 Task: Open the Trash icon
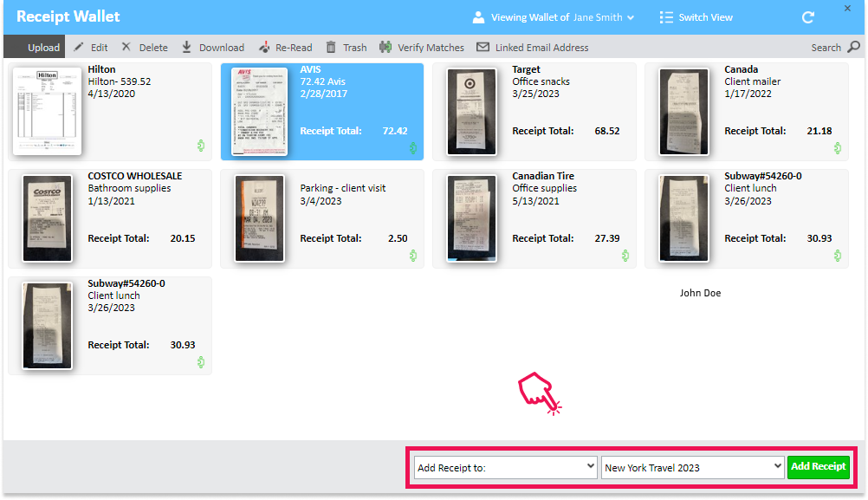point(333,48)
